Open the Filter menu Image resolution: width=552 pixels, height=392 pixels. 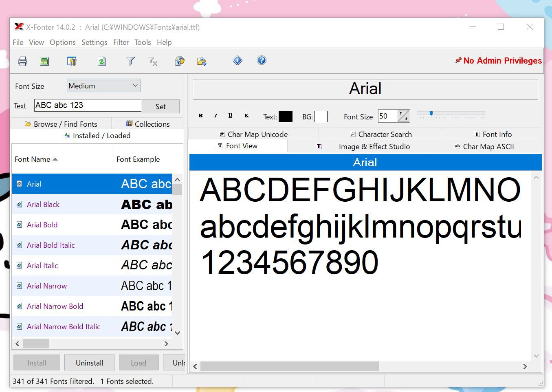click(x=121, y=42)
